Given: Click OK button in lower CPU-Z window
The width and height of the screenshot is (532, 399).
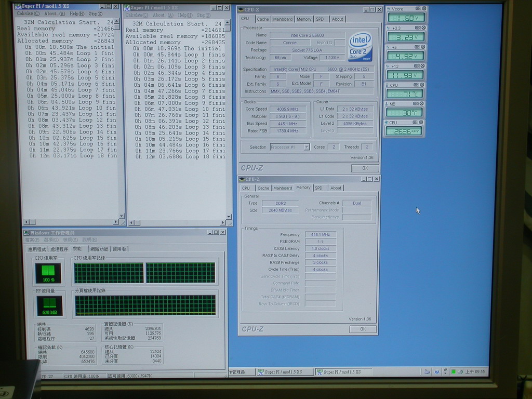Looking at the screenshot, I should point(363,329).
